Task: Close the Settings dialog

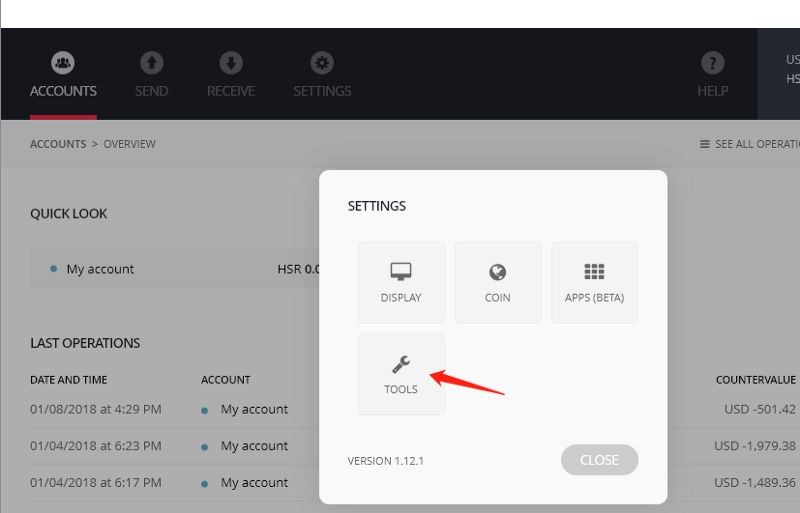Action: (x=599, y=460)
